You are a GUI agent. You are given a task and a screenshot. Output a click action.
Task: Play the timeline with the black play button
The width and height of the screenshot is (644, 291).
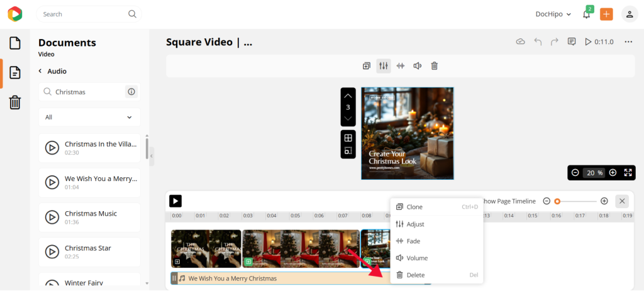point(175,201)
